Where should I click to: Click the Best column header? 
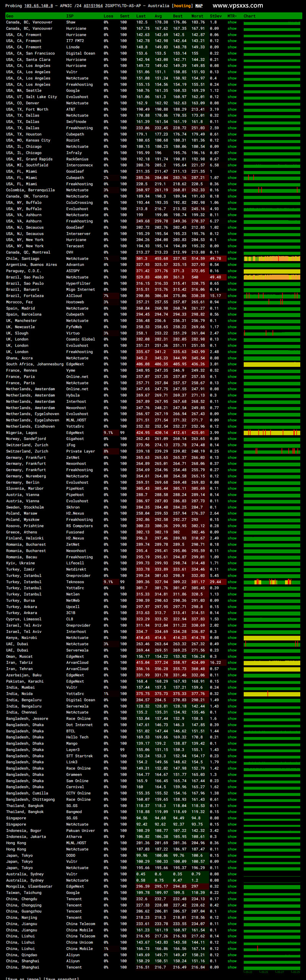pyautogui.click(x=177, y=16)
